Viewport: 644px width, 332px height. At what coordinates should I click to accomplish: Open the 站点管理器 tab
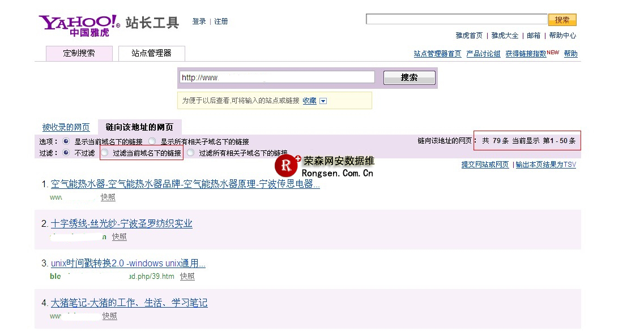(151, 53)
